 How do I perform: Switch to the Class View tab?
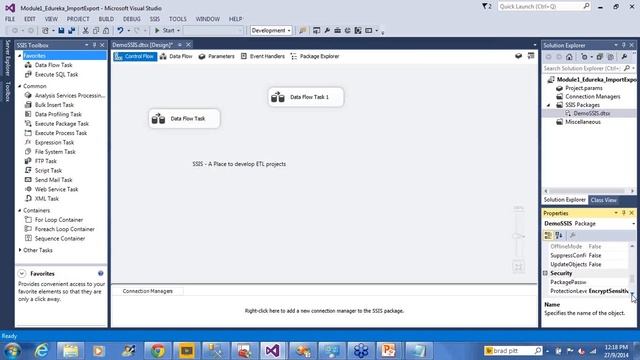(x=603, y=200)
